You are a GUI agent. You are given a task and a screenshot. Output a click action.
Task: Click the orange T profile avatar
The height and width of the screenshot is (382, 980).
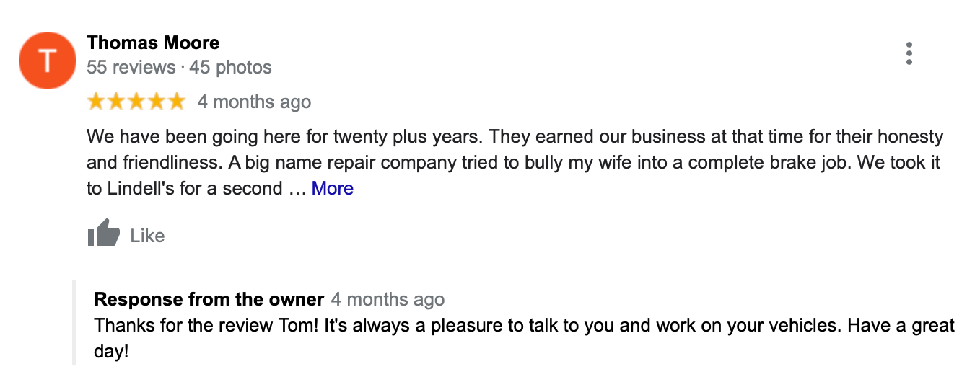tap(47, 61)
